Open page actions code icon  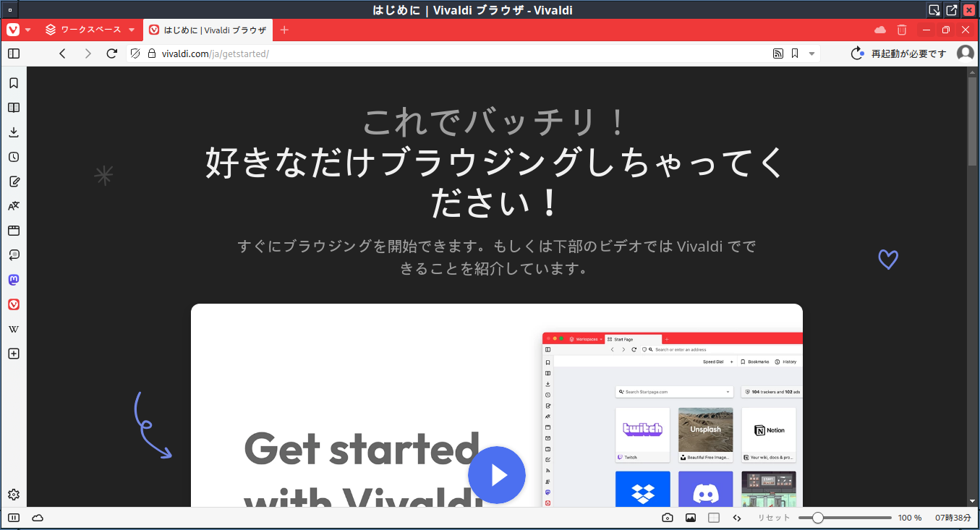coord(737,518)
